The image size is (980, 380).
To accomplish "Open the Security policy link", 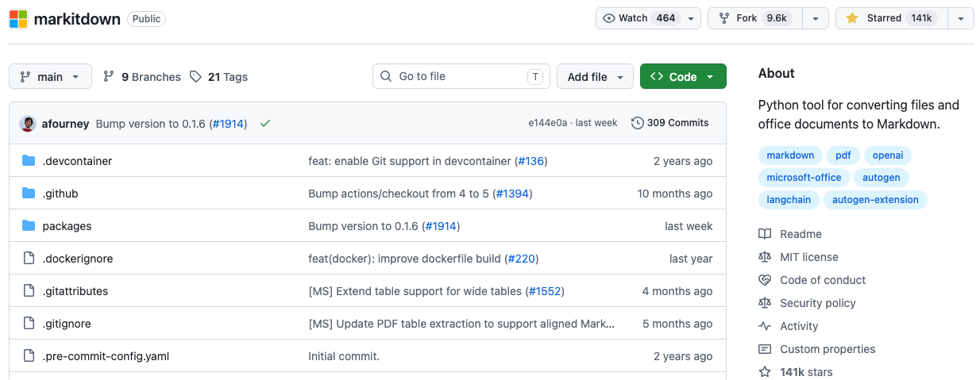I will pyautogui.click(x=807, y=303).
